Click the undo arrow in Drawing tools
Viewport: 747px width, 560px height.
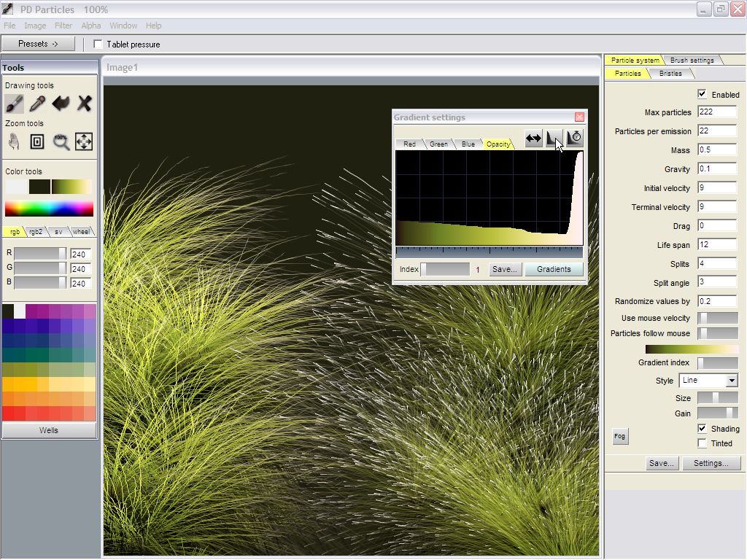(x=61, y=104)
